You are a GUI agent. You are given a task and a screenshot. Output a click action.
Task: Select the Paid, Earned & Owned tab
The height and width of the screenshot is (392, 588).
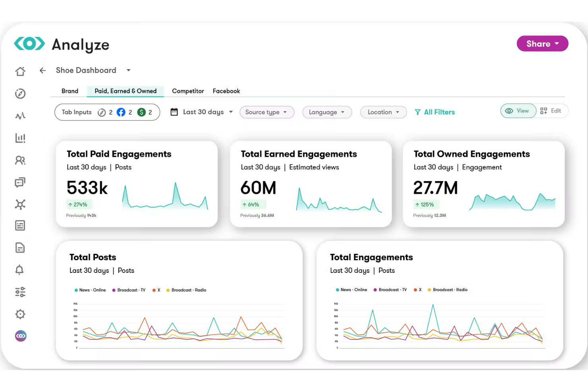pos(126,91)
